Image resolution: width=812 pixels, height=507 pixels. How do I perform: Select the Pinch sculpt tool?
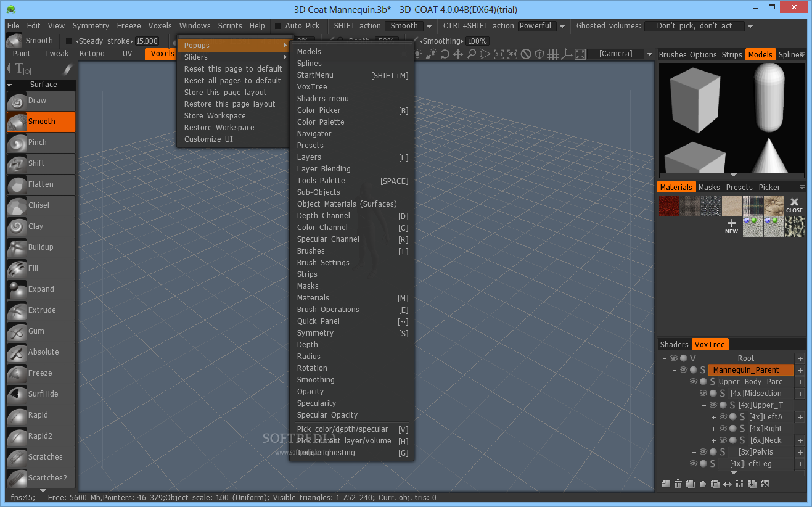coord(41,142)
